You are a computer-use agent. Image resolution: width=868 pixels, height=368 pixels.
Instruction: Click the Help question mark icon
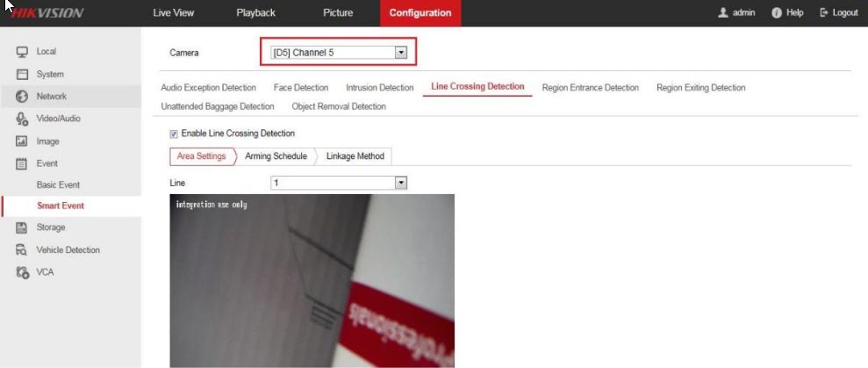click(x=778, y=13)
